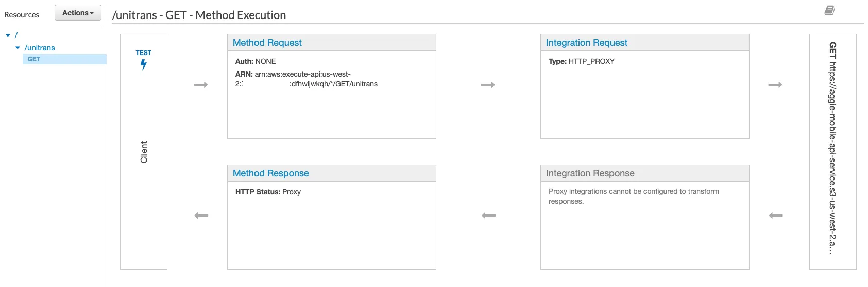
Task: Click return arrow from Method Response to Client
Action: point(201,216)
